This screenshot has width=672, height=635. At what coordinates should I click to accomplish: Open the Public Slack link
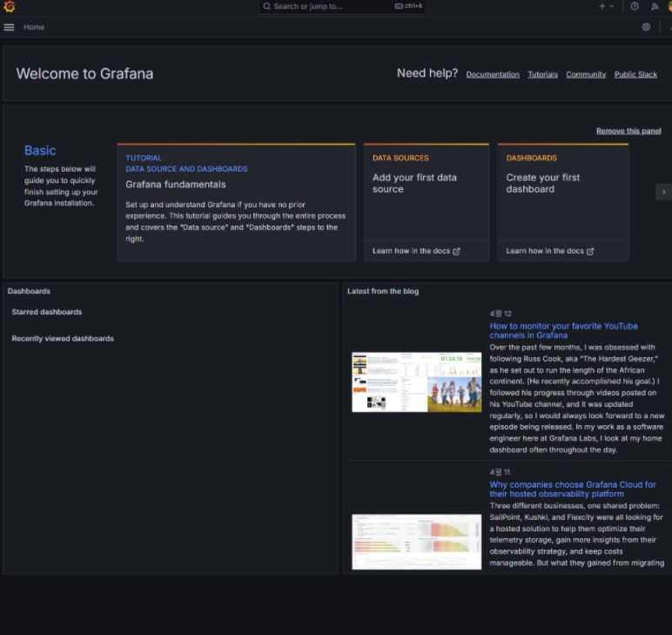635,75
